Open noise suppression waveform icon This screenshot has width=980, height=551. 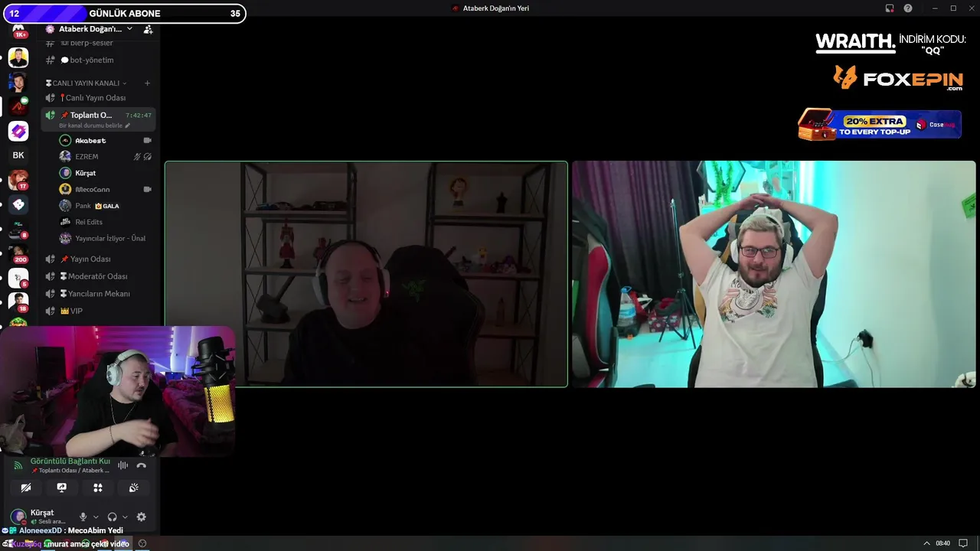(x=122, y=465)
